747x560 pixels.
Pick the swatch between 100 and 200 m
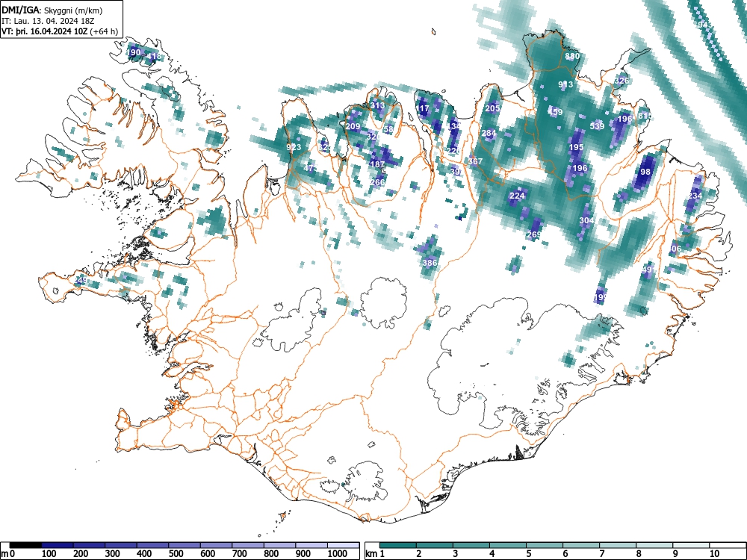pyautogui.click(x=58, y=545)
